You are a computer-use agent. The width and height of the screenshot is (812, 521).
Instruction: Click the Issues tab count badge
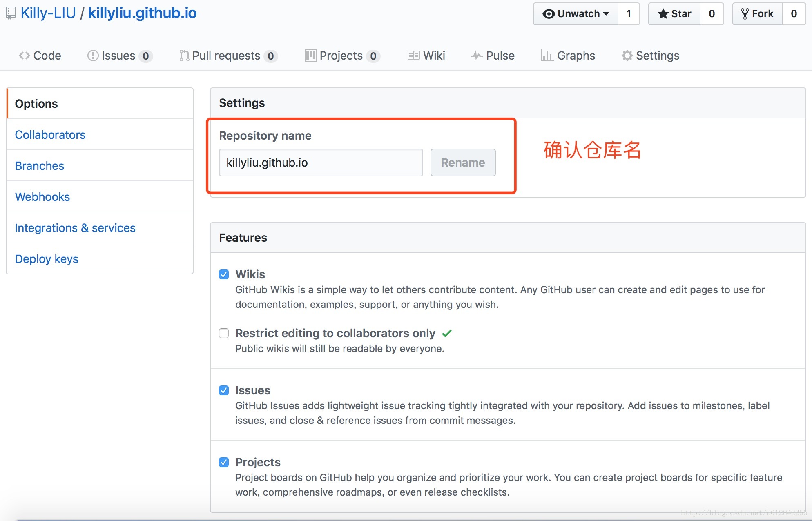146,56
